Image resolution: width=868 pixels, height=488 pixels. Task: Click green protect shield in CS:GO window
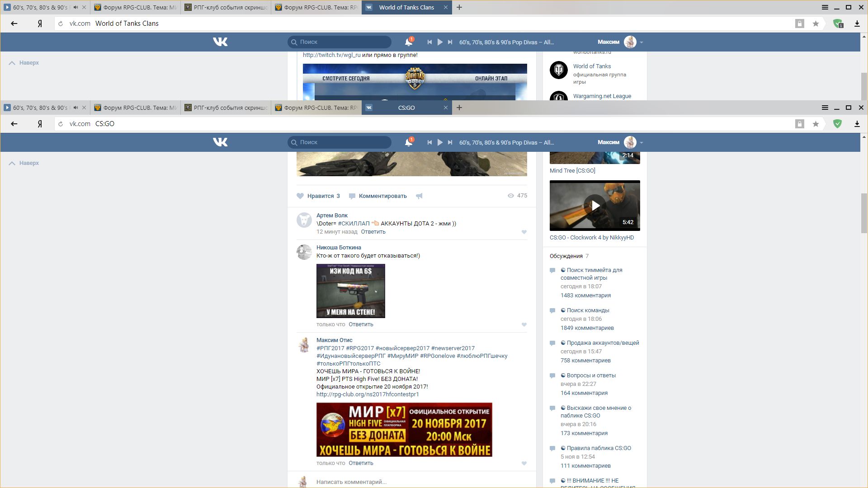837,124
